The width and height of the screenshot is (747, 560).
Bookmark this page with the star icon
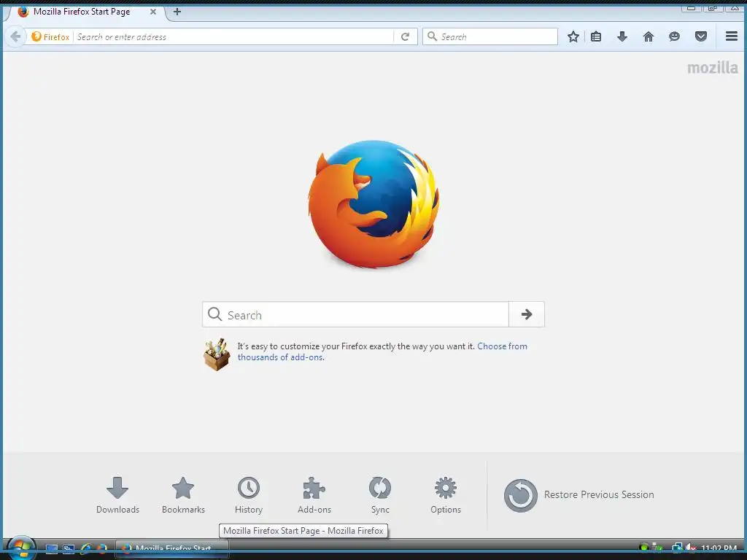click(x=573, y=36)
